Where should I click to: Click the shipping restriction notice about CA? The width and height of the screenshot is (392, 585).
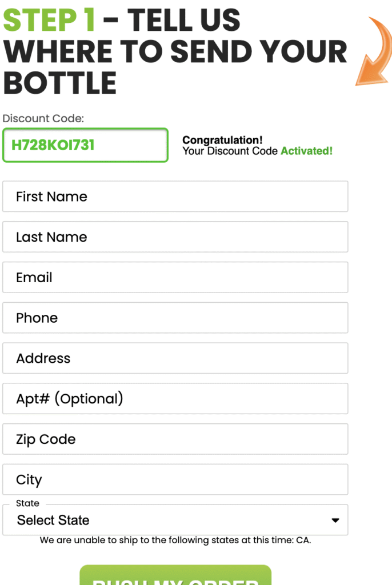[x=175, y=540]
